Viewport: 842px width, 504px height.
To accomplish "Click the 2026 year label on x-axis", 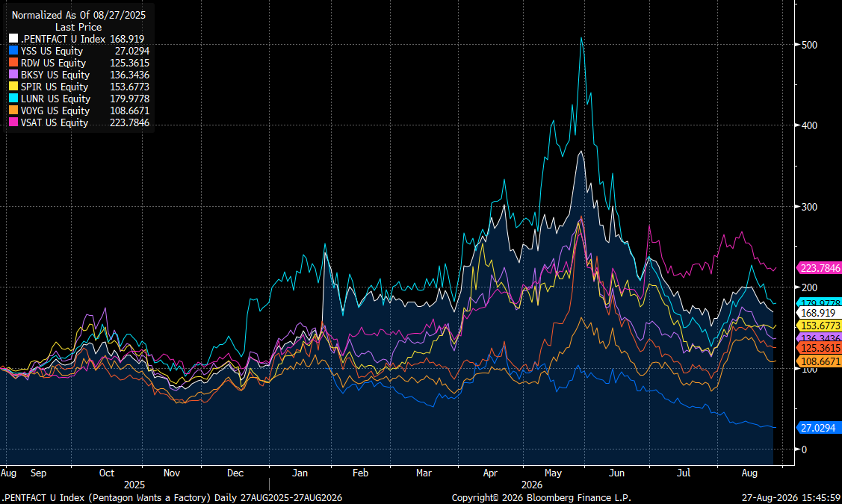I will [x=532, y=485].
